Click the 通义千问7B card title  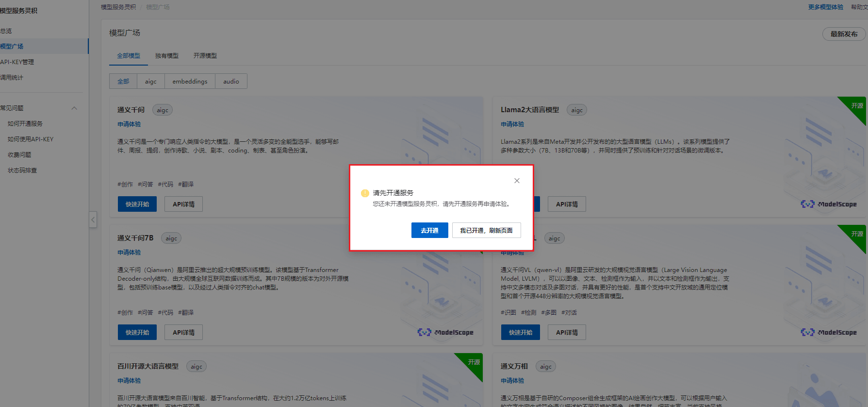[135, 238]
